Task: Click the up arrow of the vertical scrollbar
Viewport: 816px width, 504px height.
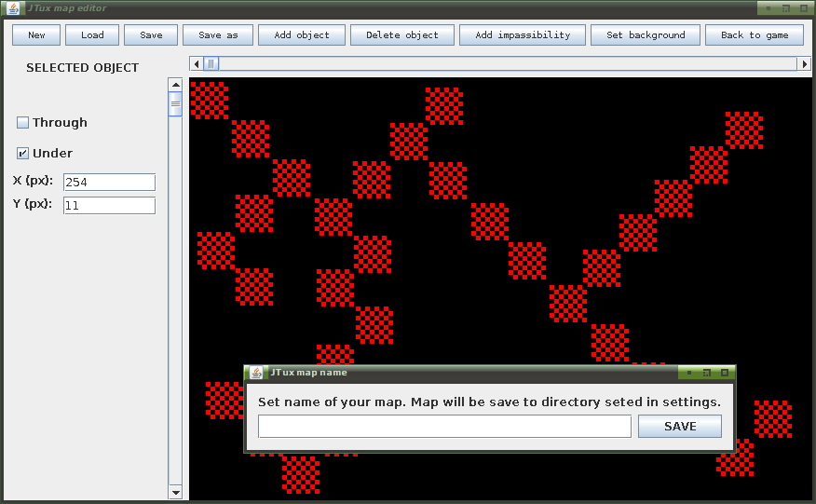Action: pyautogui.click(x=176, y=85)
